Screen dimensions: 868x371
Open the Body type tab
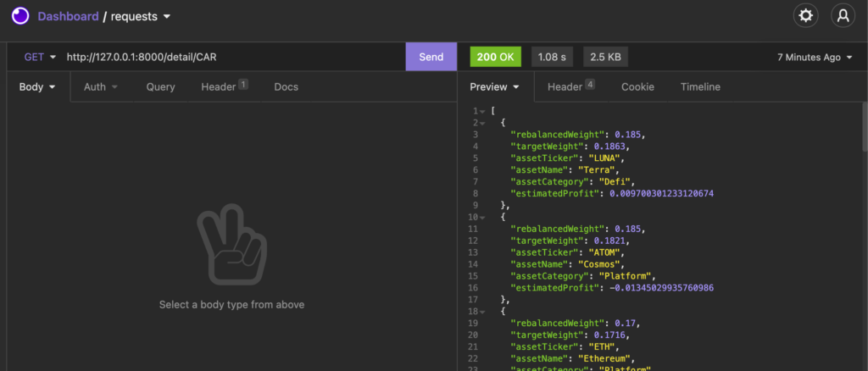click(x=37, y=86)
